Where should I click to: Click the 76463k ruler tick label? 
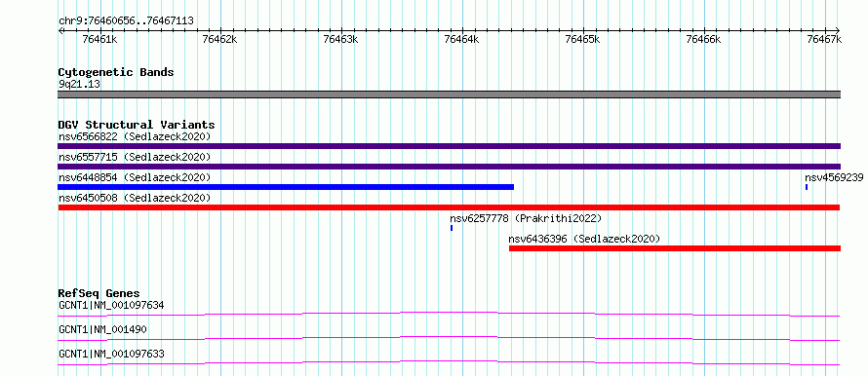point(341,39)
